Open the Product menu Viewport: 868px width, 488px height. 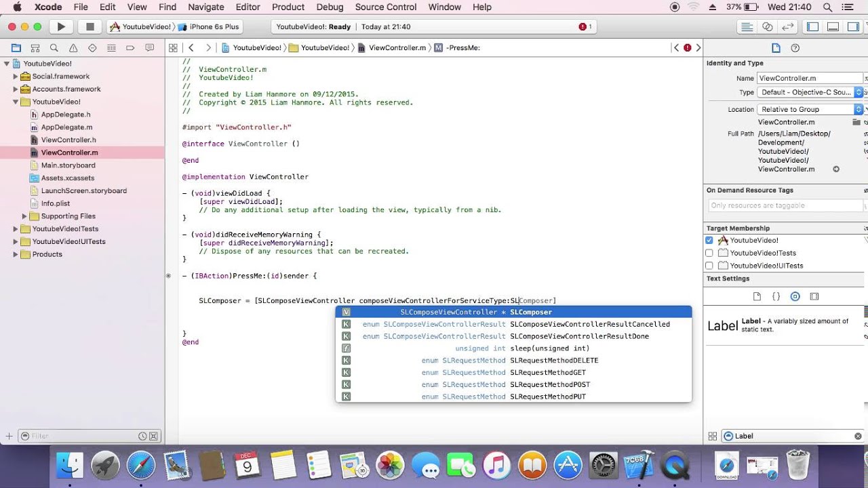[x=288, y=7]
